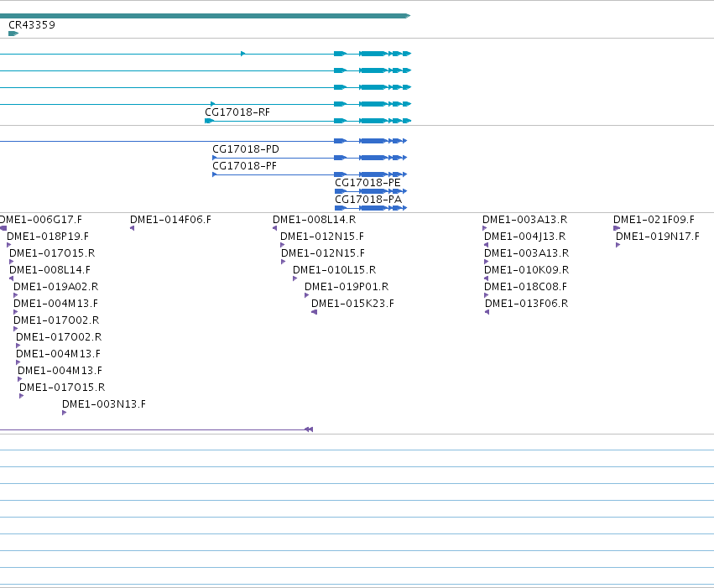Click the DME1-013F06.R label

pos(526,304)
